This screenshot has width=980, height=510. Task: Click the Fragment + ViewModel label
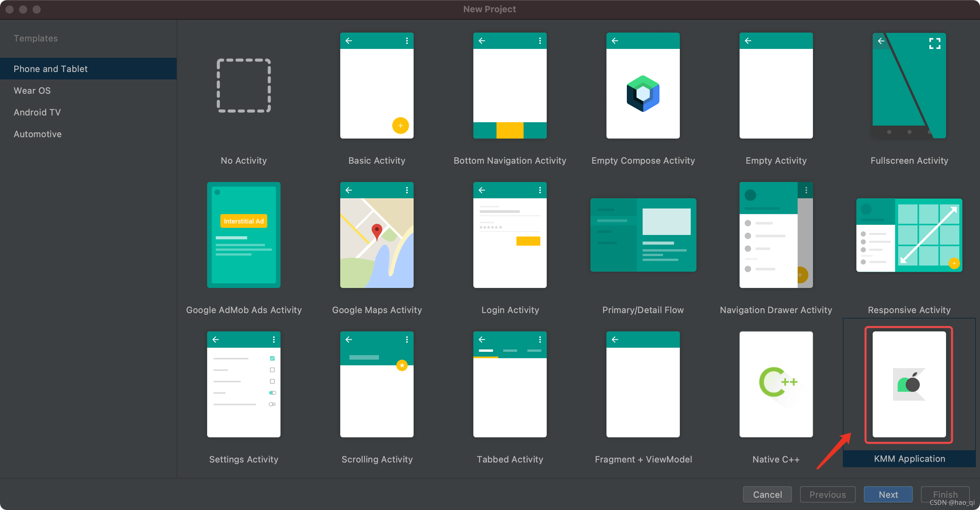[643, 459]
